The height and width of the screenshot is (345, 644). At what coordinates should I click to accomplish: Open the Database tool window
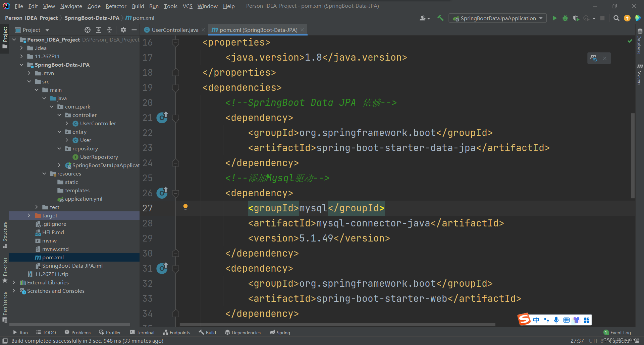pos(639,42)
